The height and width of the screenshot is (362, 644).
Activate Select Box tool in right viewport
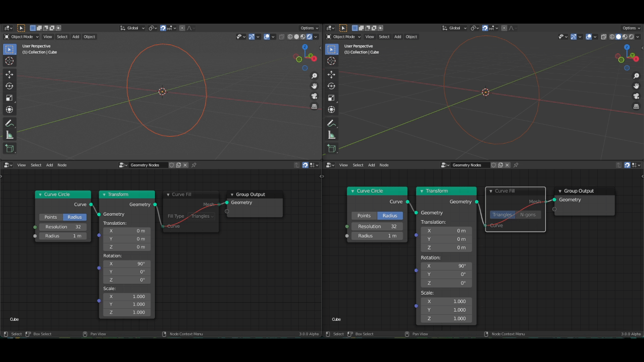pos(331,49)
